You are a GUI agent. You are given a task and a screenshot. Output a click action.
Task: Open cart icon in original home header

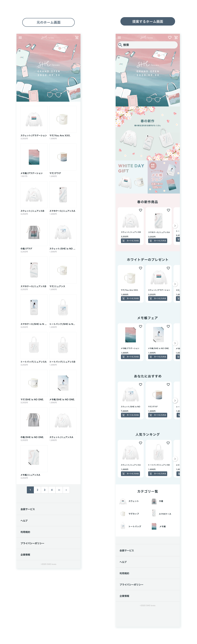point(77,38)
